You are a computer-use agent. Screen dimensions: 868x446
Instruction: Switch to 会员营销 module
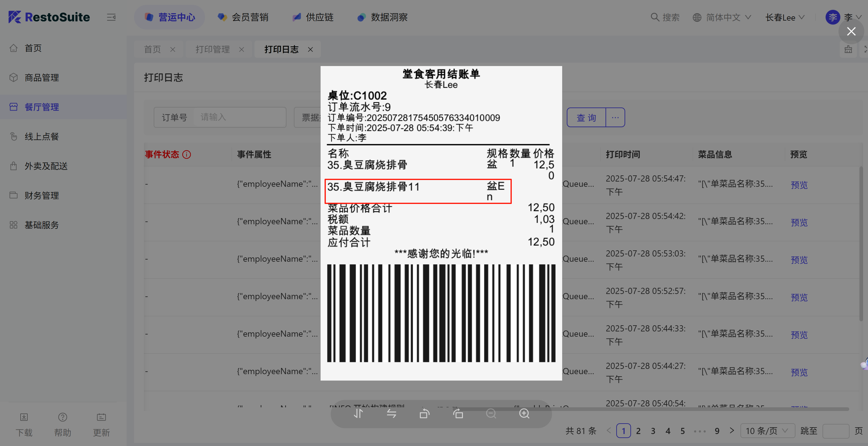243,17
